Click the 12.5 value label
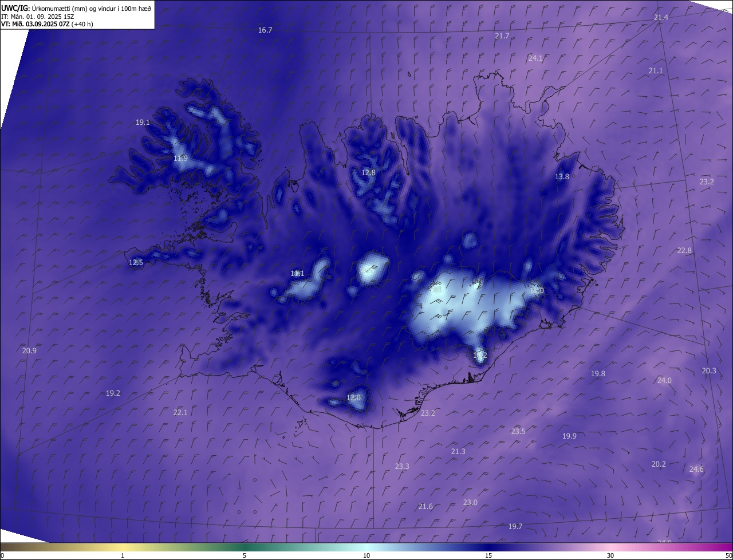733x560 pixels. [x=136, y=263]
